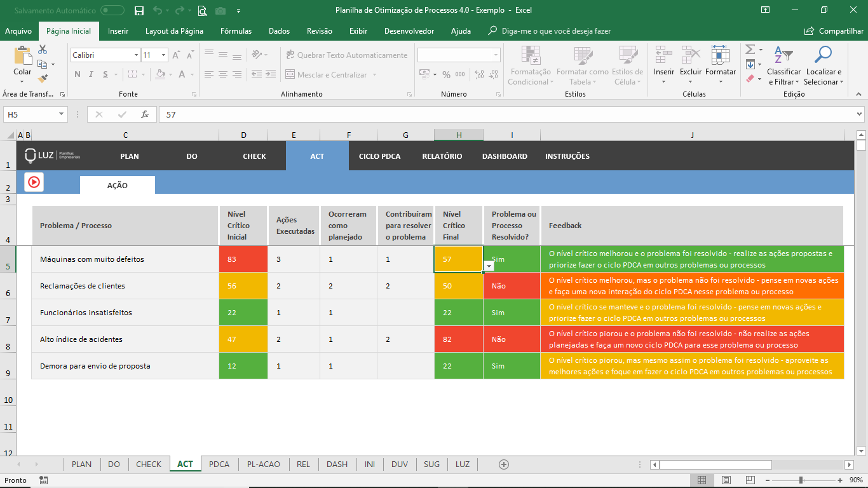Open the validation dropdown arrow on cell H5
This screenshot has height=488, width=868.
pyautogui.click(x=489, y=267)
